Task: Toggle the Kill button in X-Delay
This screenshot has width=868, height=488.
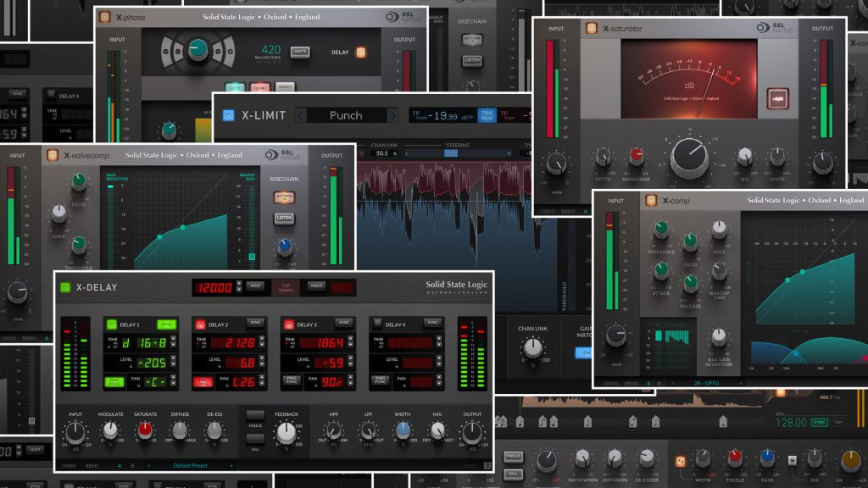Action: 255,440
